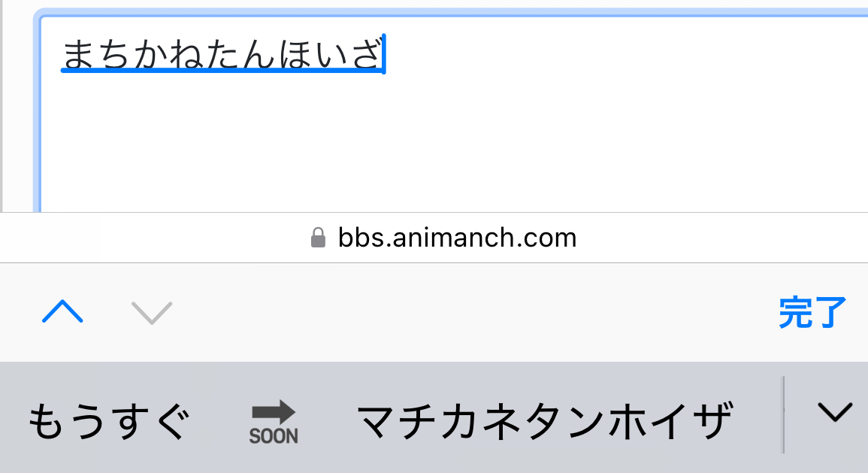Click the lock icon in address bar
The image size is (868, 473).
(318, 239)
